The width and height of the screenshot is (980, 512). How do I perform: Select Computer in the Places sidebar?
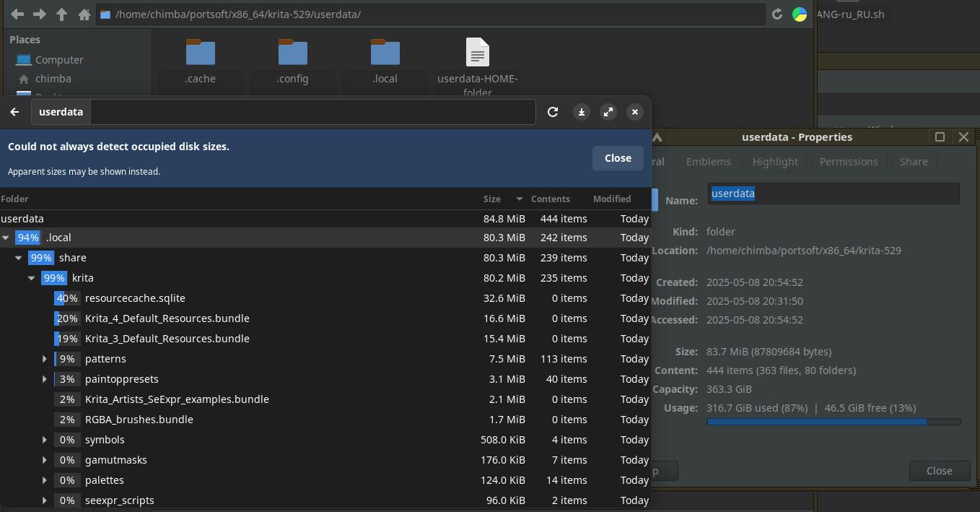point(59,60)
